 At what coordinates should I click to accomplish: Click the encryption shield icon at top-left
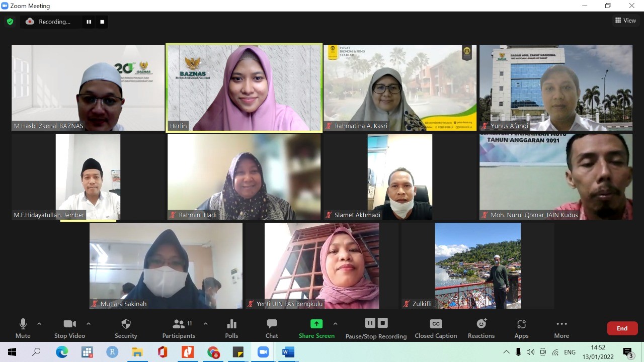point(10,22)
